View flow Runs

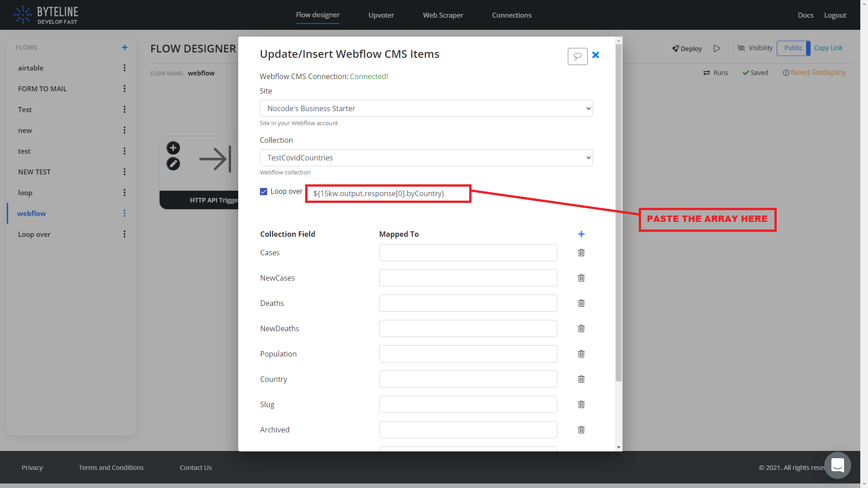click(716, 73)
